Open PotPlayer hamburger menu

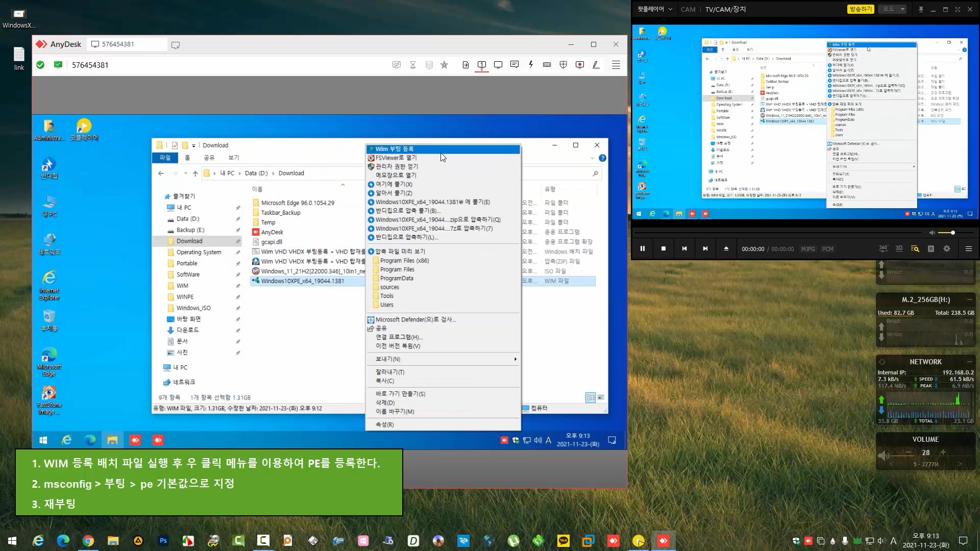[x=968, y=248]
